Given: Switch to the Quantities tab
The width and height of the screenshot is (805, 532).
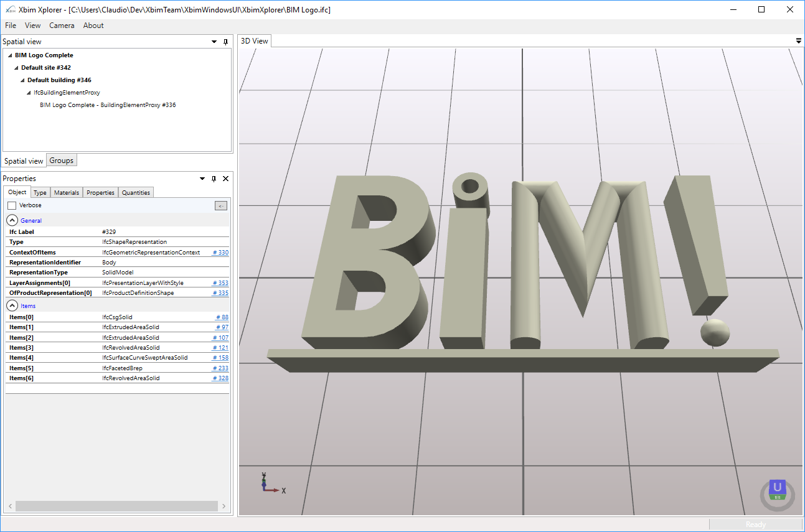Looking at the screenshot, I should pyautogui.click(x=136, y=192).
